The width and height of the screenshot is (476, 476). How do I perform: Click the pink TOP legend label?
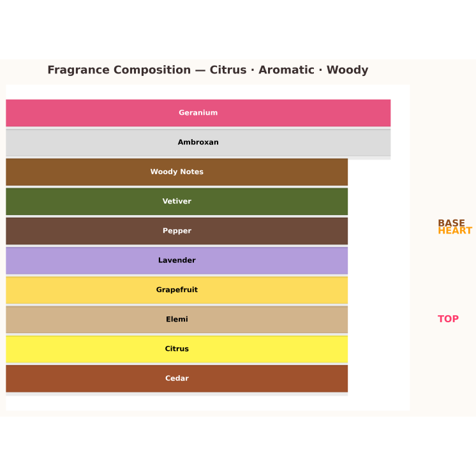pyautogui.click(x=448, y=319)
